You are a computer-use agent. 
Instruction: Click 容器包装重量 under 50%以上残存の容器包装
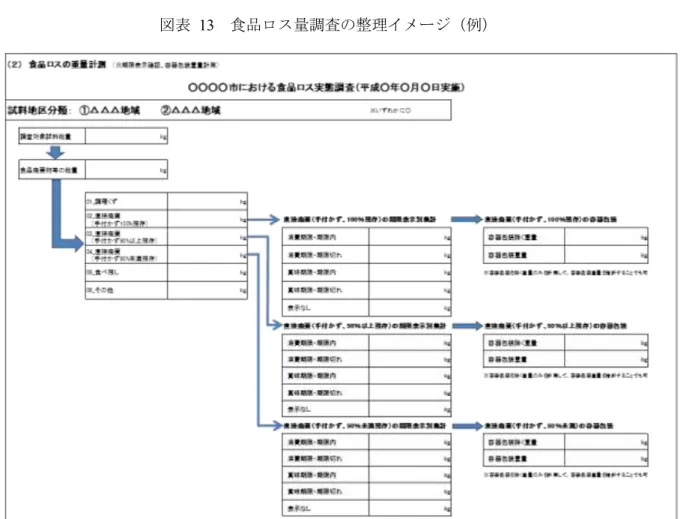(524, 360)
